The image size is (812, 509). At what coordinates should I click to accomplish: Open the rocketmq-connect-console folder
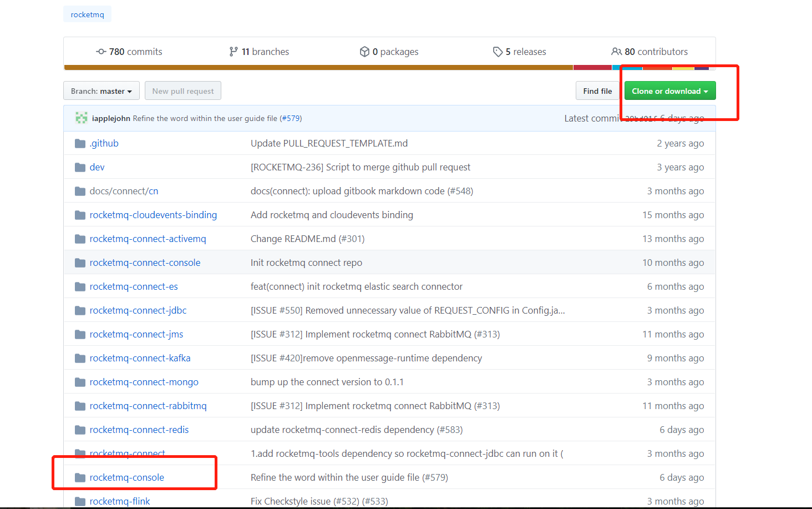(145, 263)
